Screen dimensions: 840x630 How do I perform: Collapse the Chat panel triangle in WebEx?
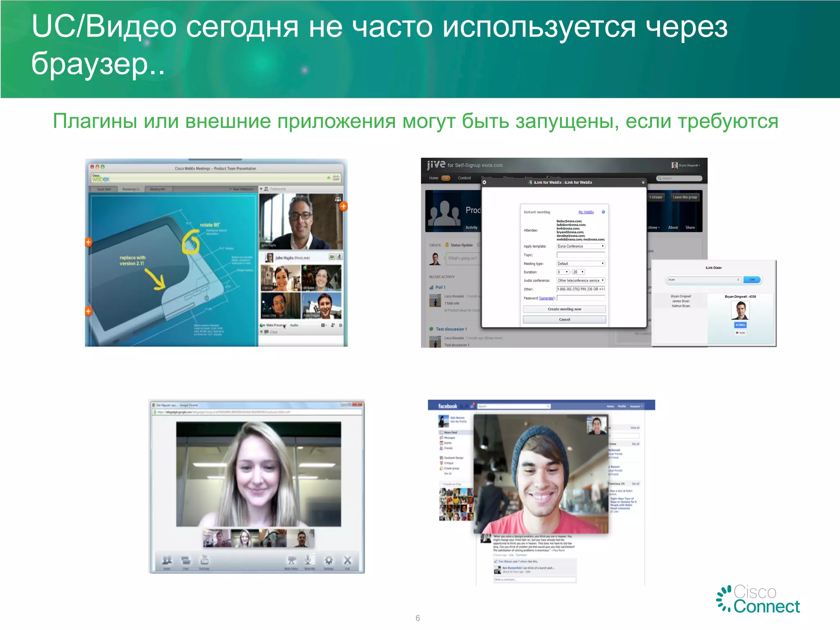coord(261,332)
